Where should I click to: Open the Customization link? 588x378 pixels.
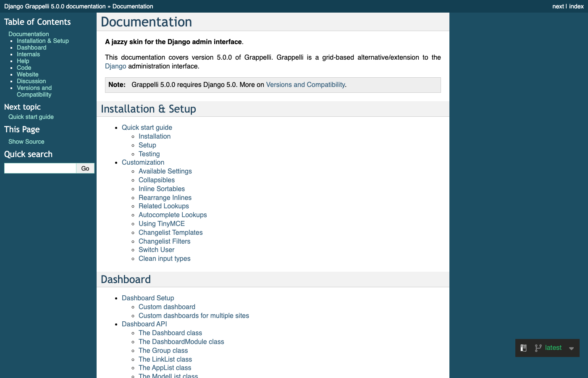pos(143,163)
